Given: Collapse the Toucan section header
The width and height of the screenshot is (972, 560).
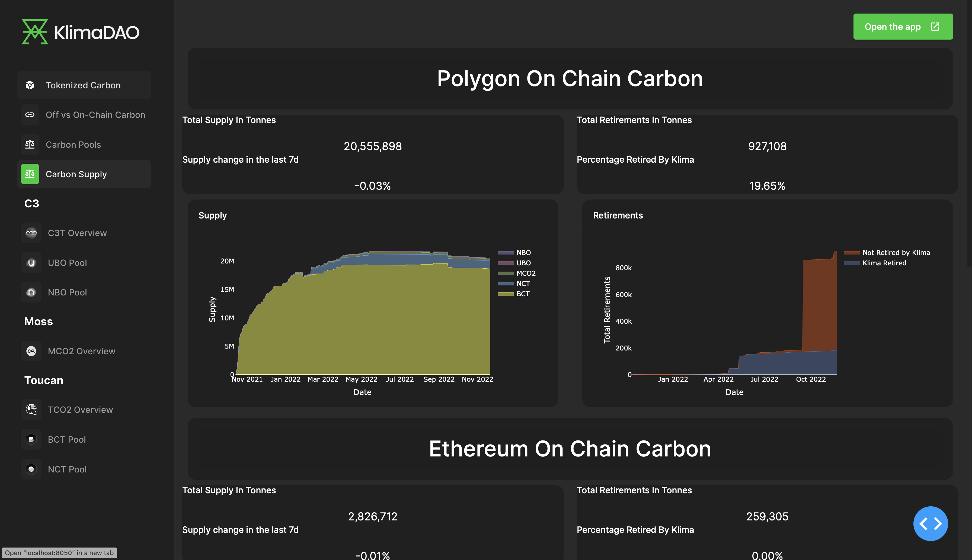Looking at the screenshot, I should [x=44, y=380].
